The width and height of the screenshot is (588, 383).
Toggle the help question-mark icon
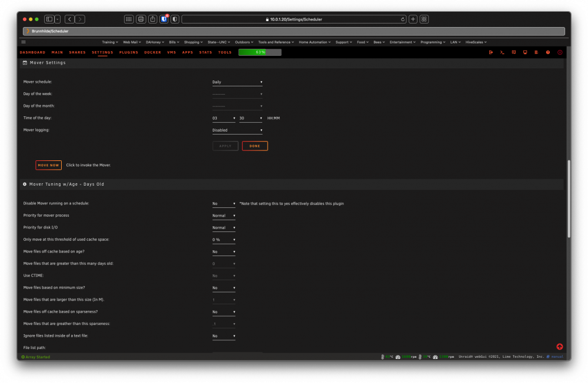click(548, 52)
